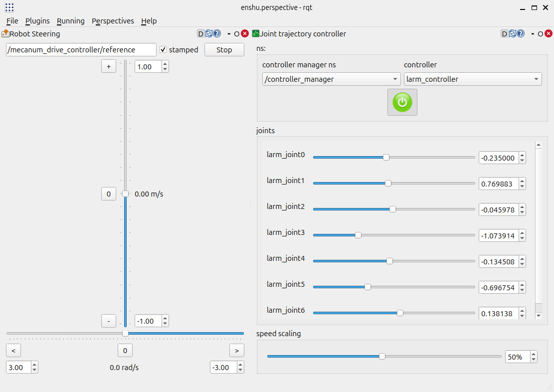Increase the speed scaling percentage spinner

(534, 355)
